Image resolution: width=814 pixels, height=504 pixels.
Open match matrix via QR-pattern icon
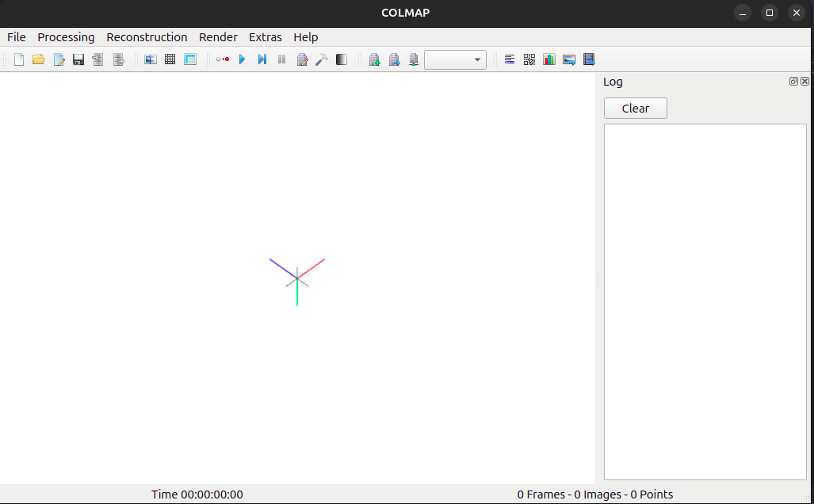[529, 59]
